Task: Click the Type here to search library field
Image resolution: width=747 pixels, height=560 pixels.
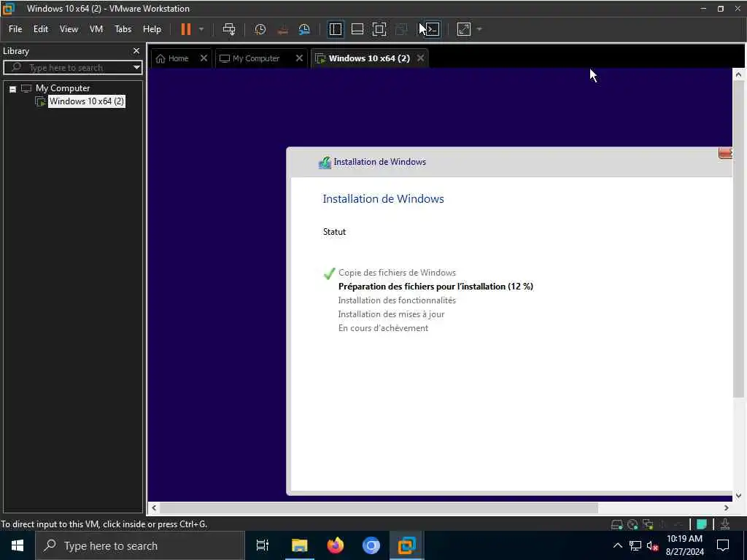Action: (x=73, y=67)
